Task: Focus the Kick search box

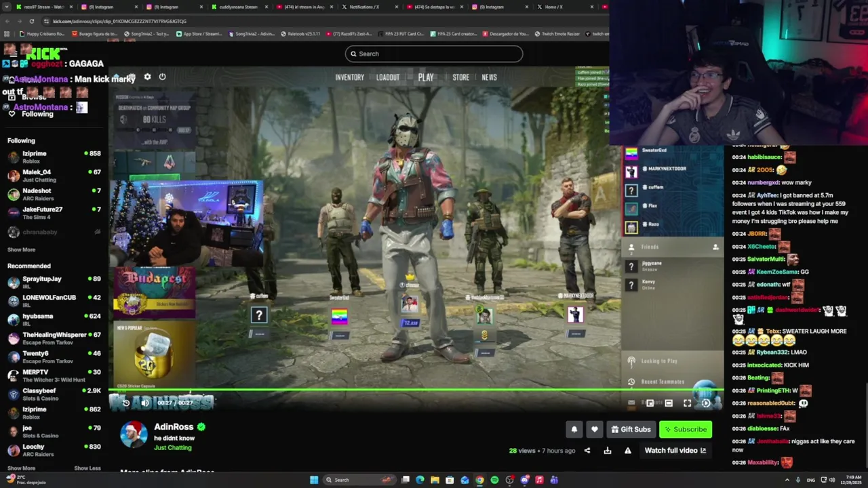Action: click(434, 54)
